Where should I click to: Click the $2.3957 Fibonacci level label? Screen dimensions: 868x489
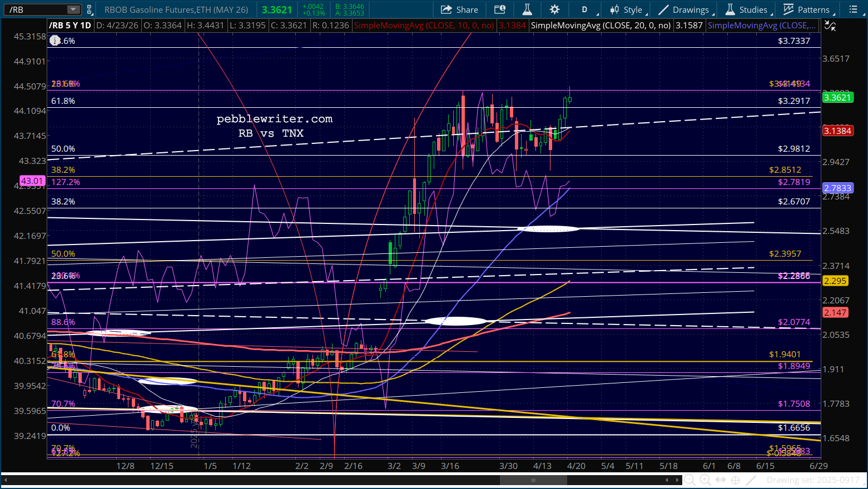pyautogui.click(x=785, y=253)
